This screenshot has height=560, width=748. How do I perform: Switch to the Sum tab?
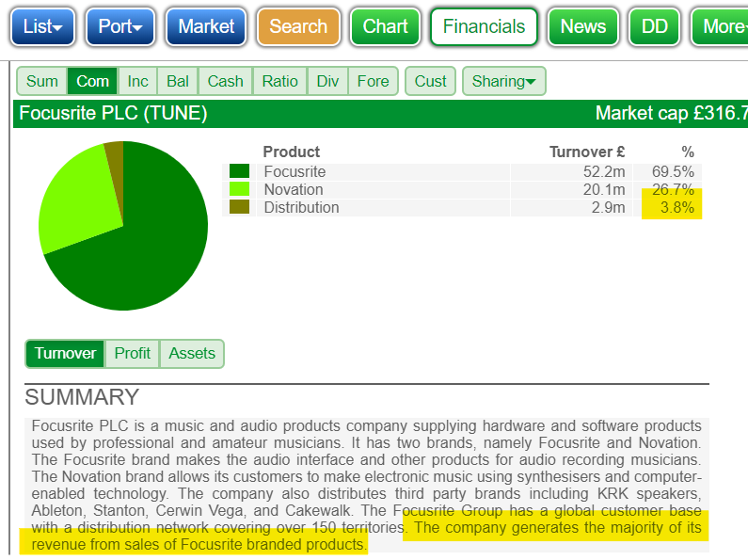pos(42,81)
